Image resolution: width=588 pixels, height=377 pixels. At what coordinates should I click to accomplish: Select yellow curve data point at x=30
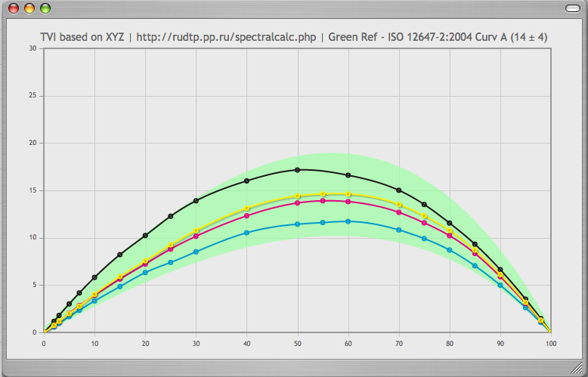click(196, 230)
